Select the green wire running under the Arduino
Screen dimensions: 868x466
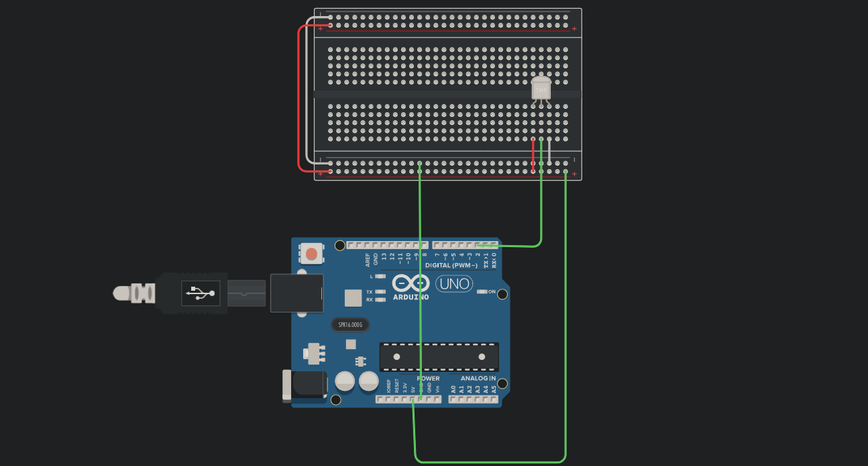[490, 461]
